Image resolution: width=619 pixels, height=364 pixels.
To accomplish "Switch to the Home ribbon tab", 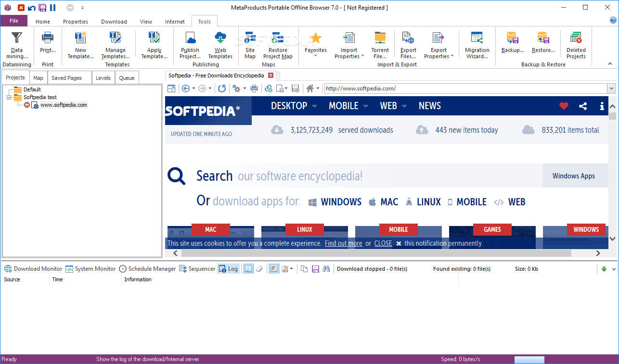I will click(x=43, y=22).
